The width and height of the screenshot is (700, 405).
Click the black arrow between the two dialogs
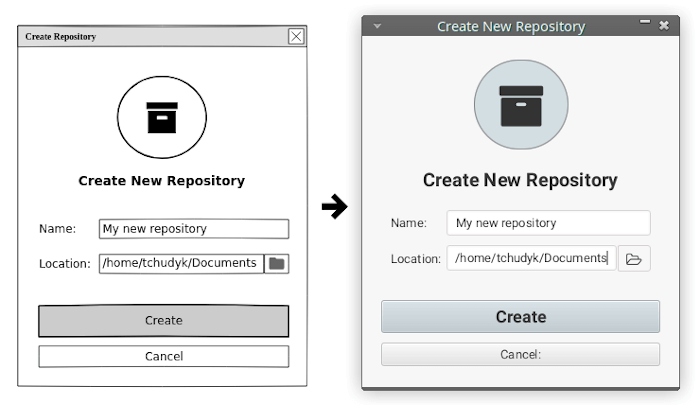334,207
